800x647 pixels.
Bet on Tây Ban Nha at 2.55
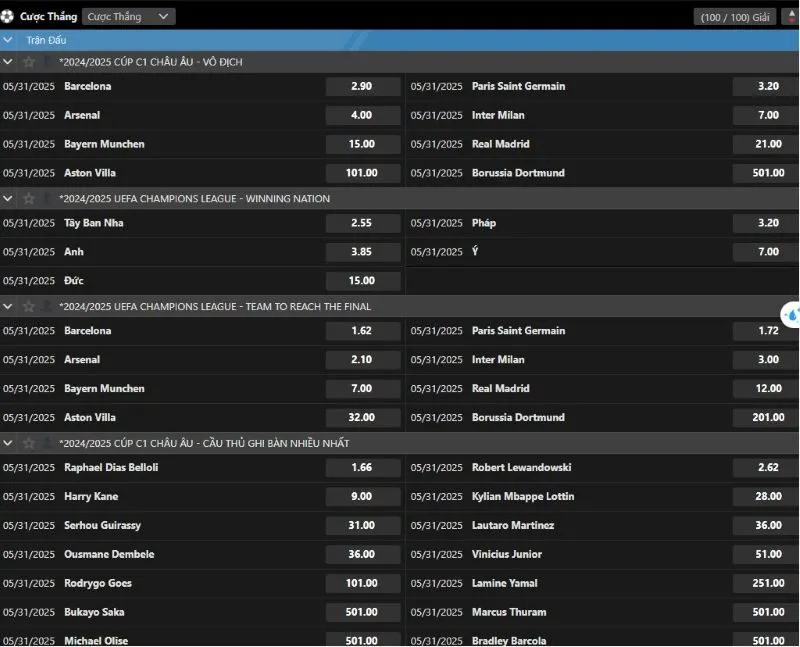(362, 224)
